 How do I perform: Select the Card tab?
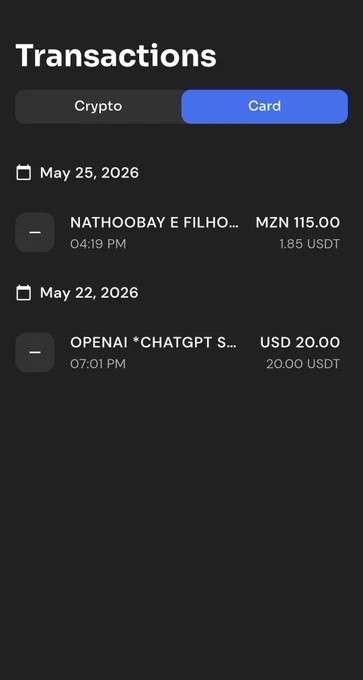tap(265, 107)
